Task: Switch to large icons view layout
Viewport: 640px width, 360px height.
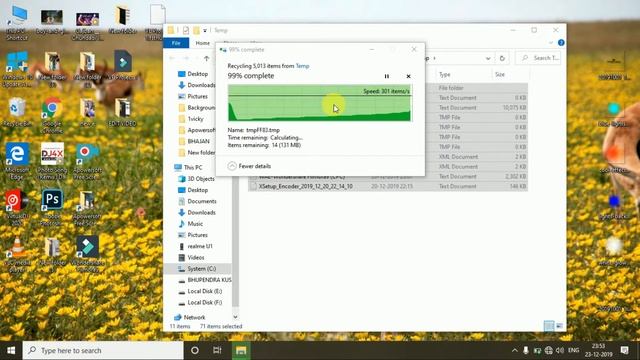Action: click(x=560, y=326)
